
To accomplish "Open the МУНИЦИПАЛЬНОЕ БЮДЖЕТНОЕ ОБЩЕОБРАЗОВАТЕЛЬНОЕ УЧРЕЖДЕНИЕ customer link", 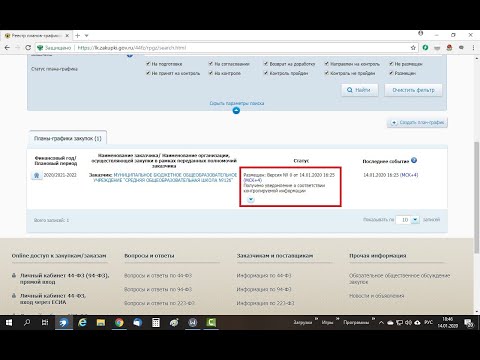I will coord(165,177).
